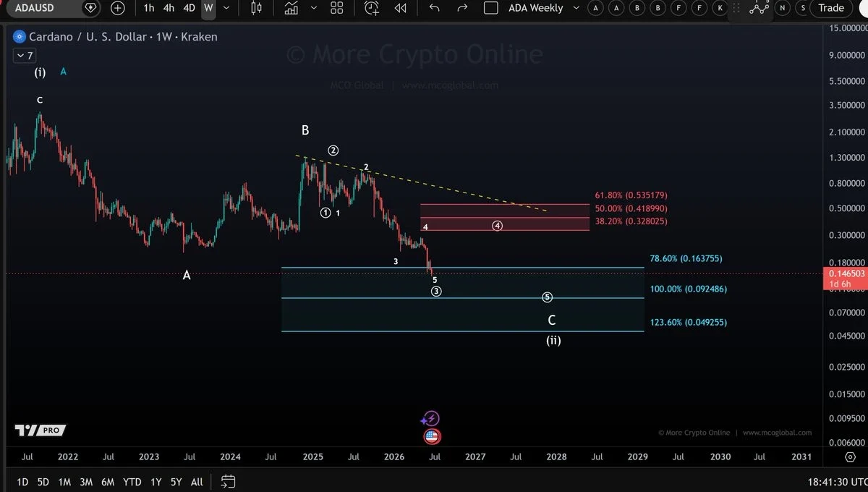This screenshot has width=868, height=492.
Task: Set range to 1M
Action: point(64,482)
